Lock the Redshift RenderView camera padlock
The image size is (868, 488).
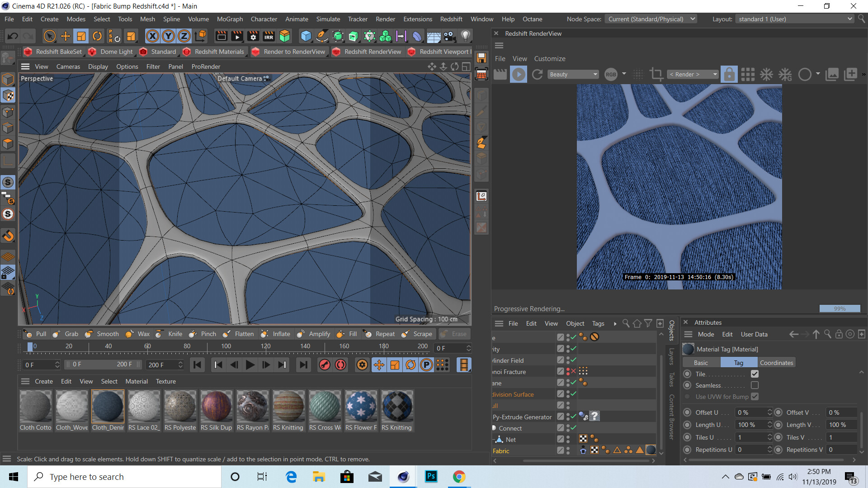(x=729, y=74)
